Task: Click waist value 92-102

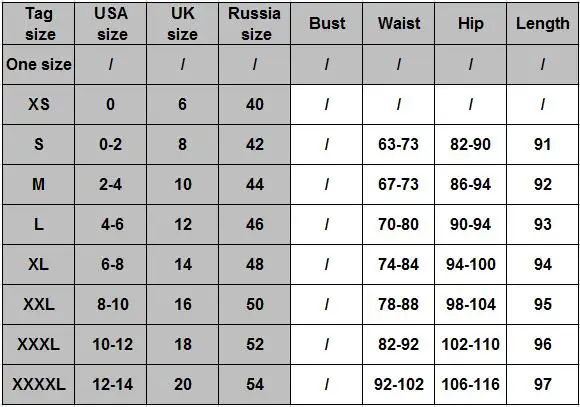Action: 398,384
